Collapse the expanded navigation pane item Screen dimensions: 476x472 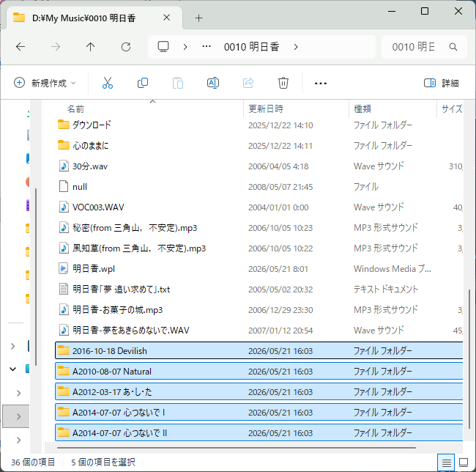tap(12, 369)
